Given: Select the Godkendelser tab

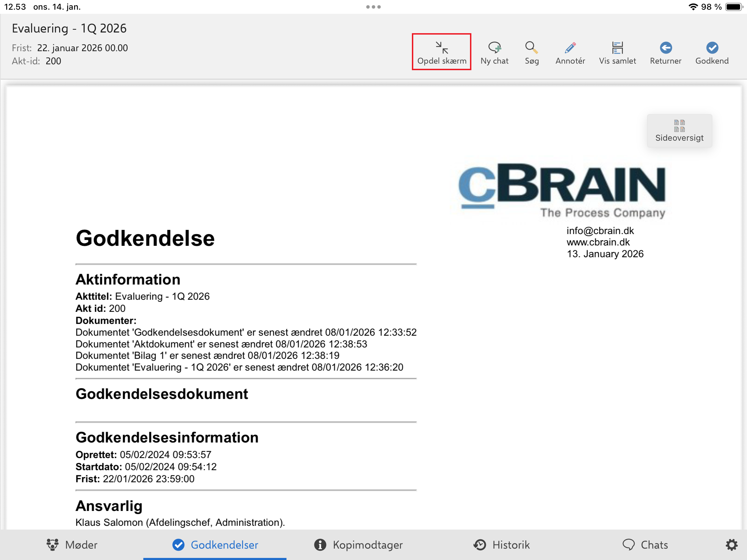Looking at the screenshot, I should pos(215,545).
